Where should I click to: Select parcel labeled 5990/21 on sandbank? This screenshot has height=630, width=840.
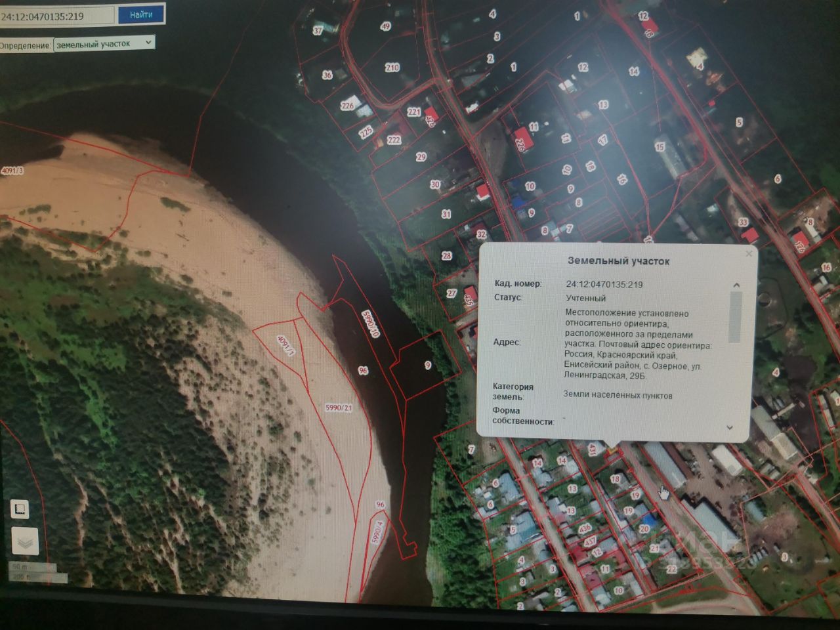(339, 408)
